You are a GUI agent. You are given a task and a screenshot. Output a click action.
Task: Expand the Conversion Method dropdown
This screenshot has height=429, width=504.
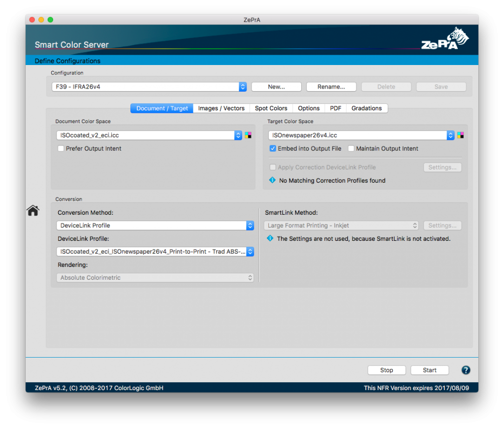[x=155, y=226]
